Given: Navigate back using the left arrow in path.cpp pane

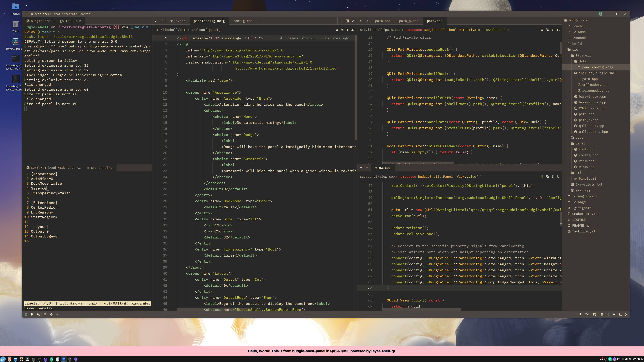Looking at the screenshot, I should pos(361,21).
